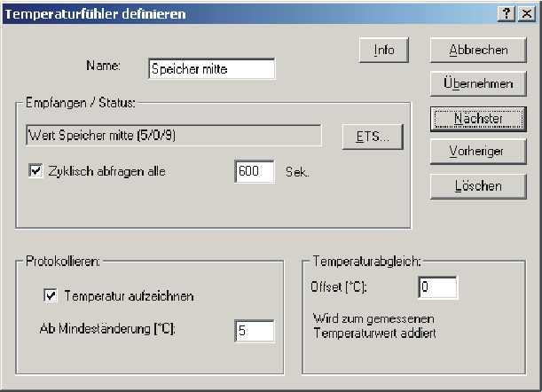Select the Name field containing Speicher mitte
Viewport: 542px width, 392px height.
[x=212, y=69]
